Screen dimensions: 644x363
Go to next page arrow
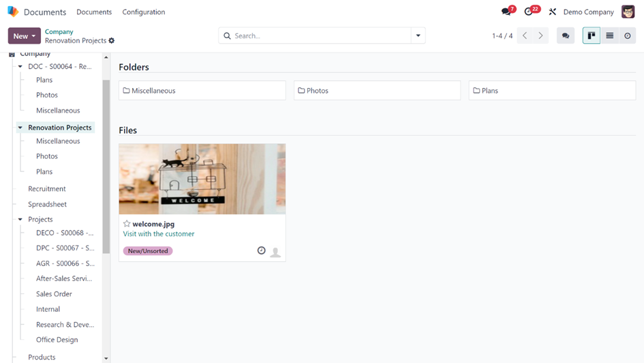click(540, 35)
